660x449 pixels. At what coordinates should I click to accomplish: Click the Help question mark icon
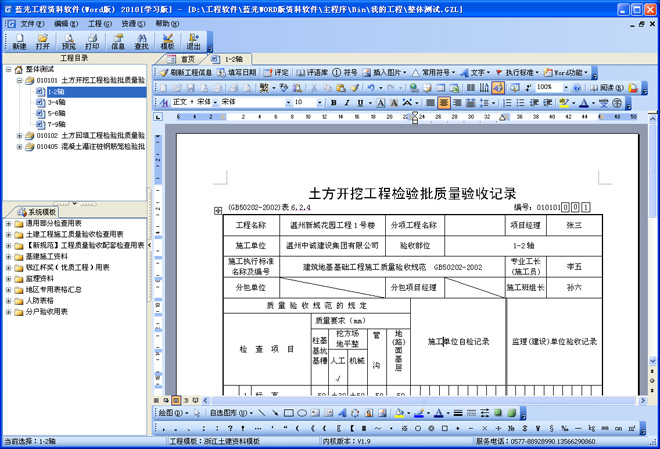pyautogui.click(x=577, y=88)
